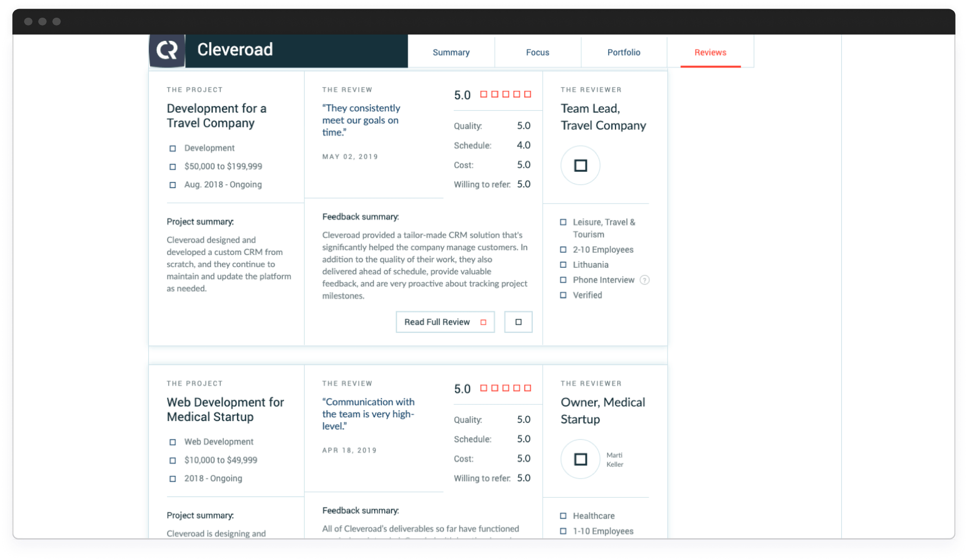Viewport: 967px width, 560px height.
Task: Click the icon next to 2-10 Employees
Action: pyautogui.click(x=563, y=250)
